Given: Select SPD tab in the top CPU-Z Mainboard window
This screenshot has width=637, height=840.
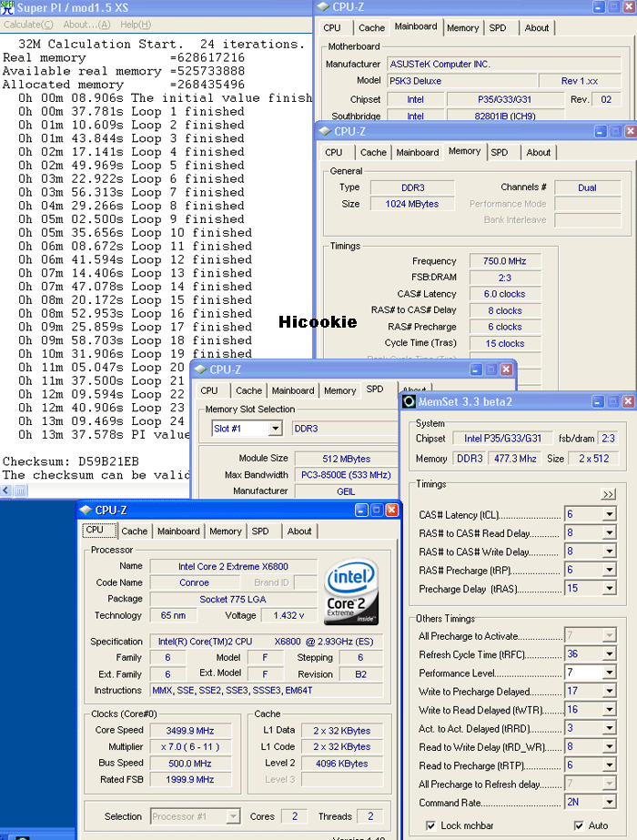Looking at the screenshot, I should [x=498, y=28].
